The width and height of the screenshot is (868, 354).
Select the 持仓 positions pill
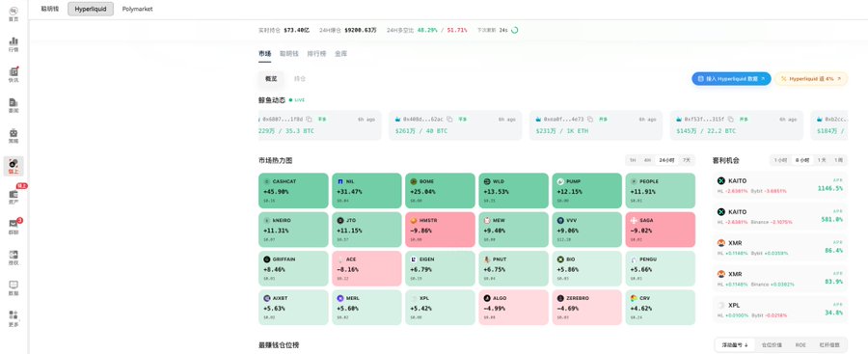(x=300, y=79)
